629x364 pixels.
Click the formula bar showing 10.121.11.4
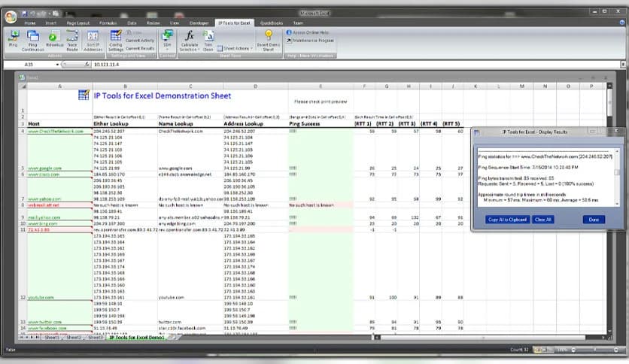coord(356,64)
